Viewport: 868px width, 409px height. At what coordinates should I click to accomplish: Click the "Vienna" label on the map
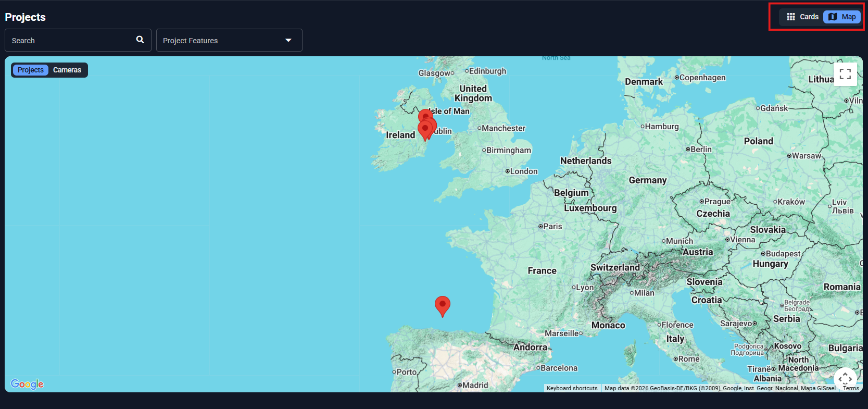point(743,240)
